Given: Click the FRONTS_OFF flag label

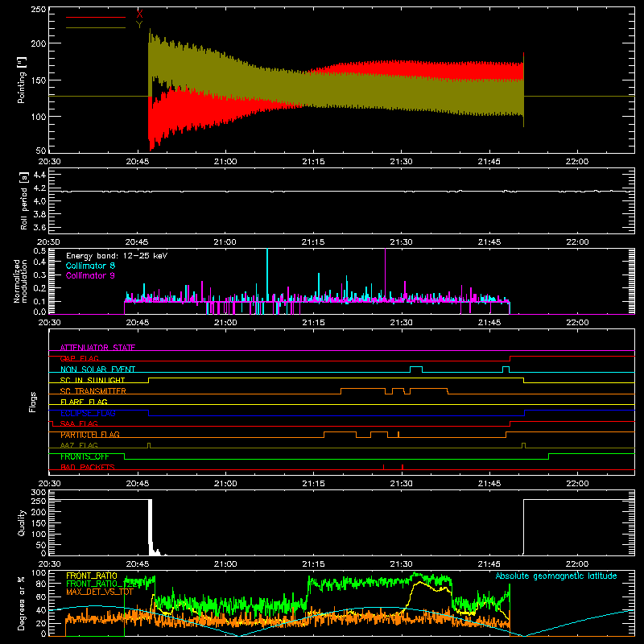Looking at the screenshot, I should tap(85, 456).
